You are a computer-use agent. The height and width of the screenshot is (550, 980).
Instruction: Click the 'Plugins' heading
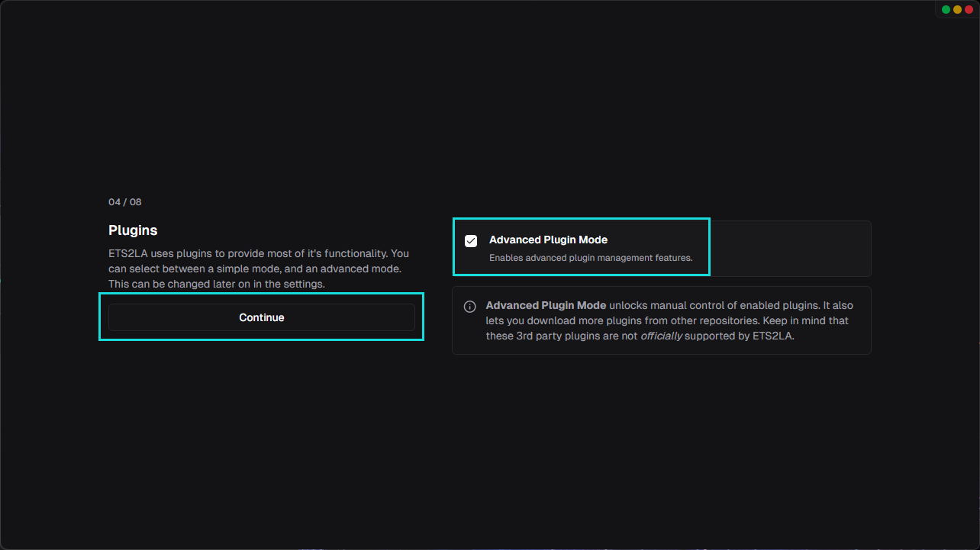tap(133, 230)
